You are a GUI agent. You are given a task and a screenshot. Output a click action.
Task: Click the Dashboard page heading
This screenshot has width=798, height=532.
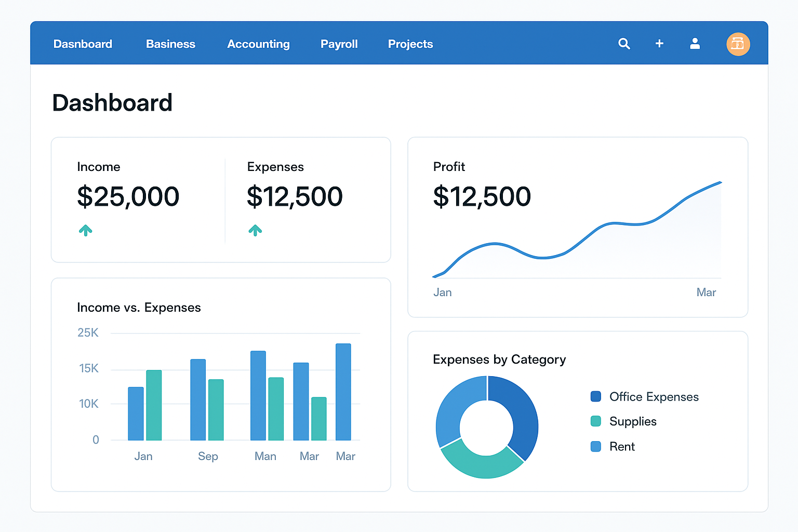pyautogui.click(x=112, y=103)
